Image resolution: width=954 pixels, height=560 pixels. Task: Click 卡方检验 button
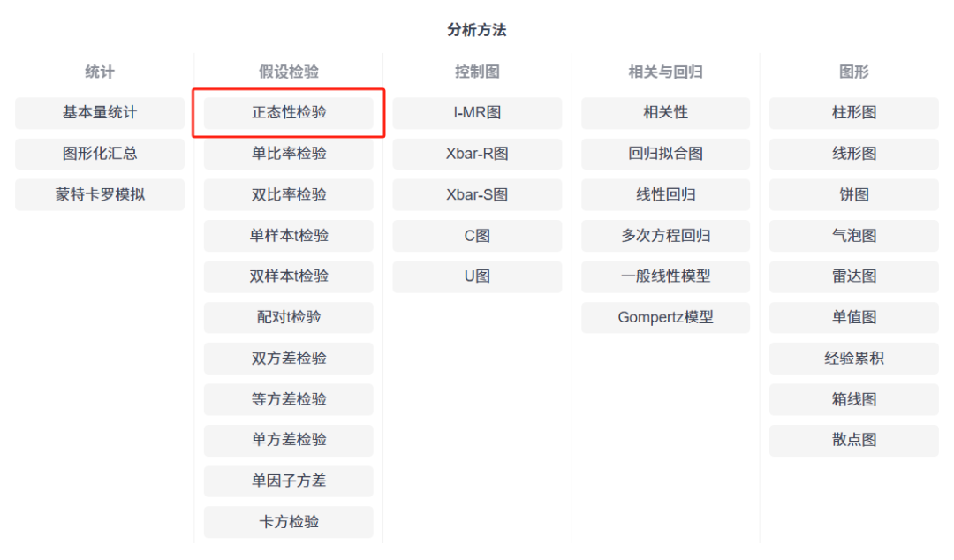pos(289,522)
